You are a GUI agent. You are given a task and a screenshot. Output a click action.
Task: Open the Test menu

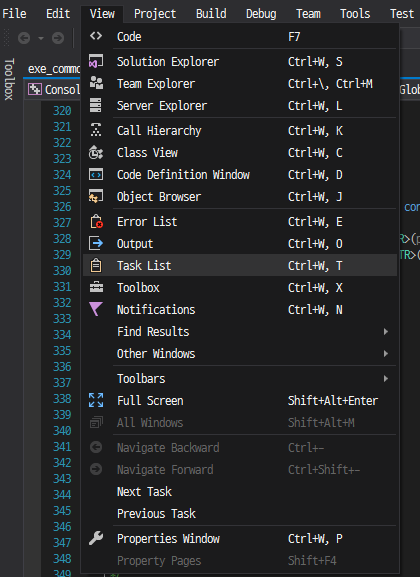click(402, 14)
